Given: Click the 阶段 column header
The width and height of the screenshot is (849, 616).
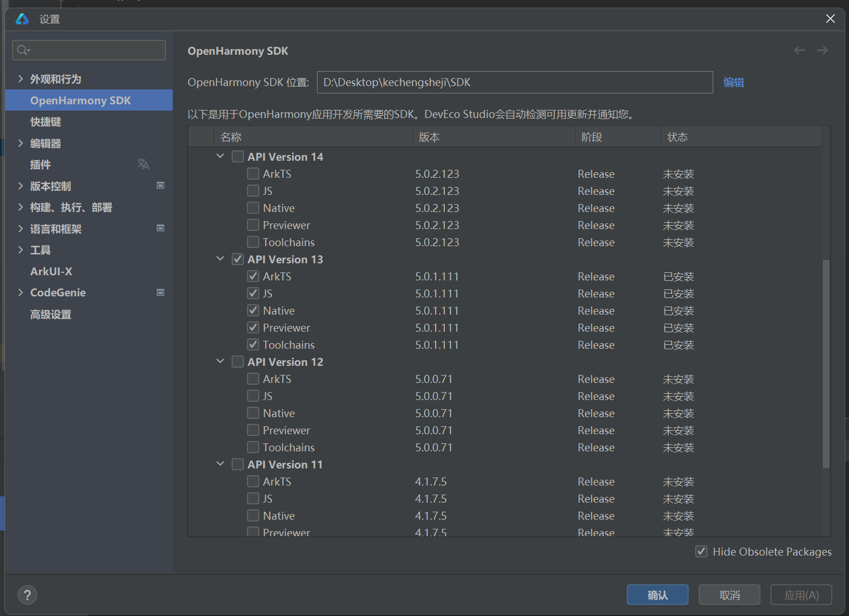Looking at the screenshot, I should coord(618,137).
